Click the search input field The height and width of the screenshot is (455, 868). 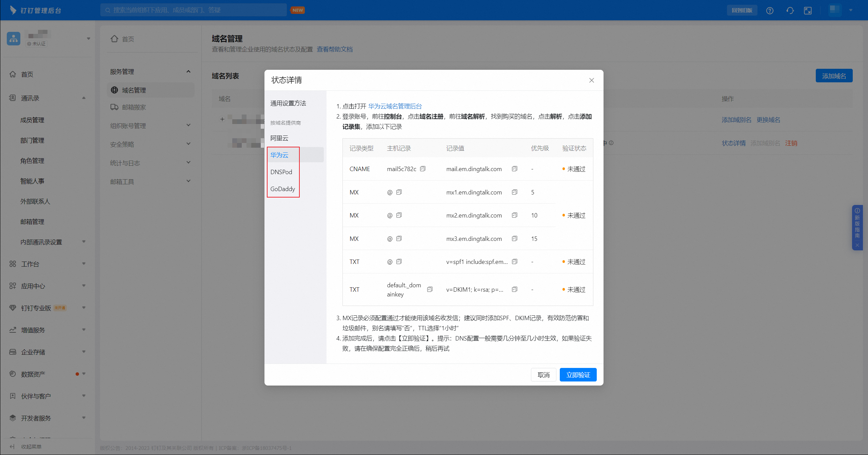(x=193, y=10)
